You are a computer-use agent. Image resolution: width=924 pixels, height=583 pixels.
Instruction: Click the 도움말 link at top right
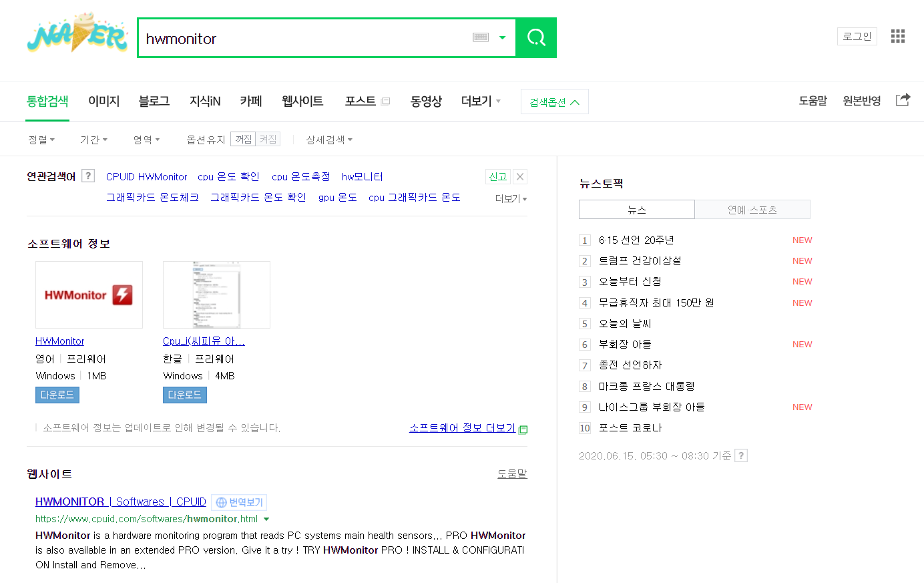(813, 101)
